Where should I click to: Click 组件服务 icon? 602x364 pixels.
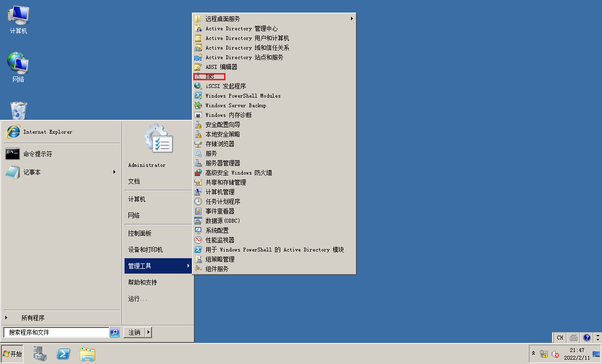click(x=198, y=269)
